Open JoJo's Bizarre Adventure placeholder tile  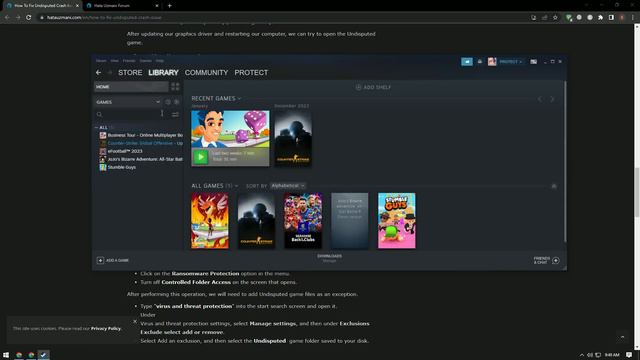click(x=349, y=221)
